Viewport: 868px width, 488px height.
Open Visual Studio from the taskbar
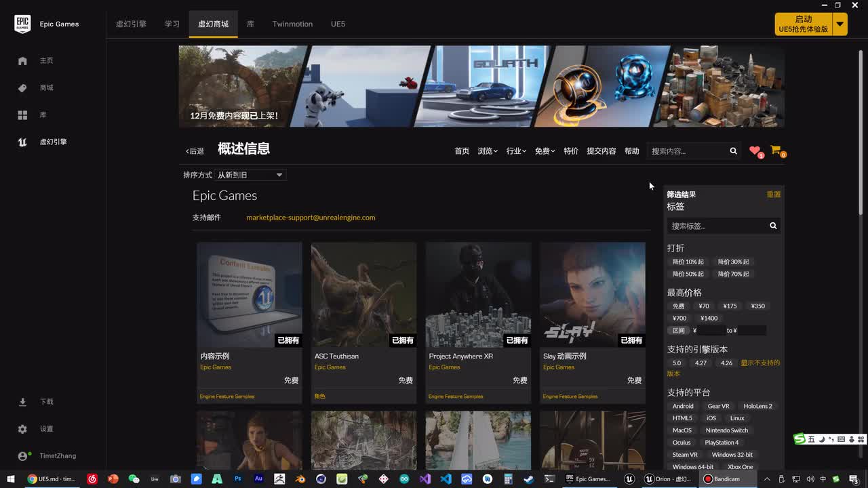(x=425, y=479)
